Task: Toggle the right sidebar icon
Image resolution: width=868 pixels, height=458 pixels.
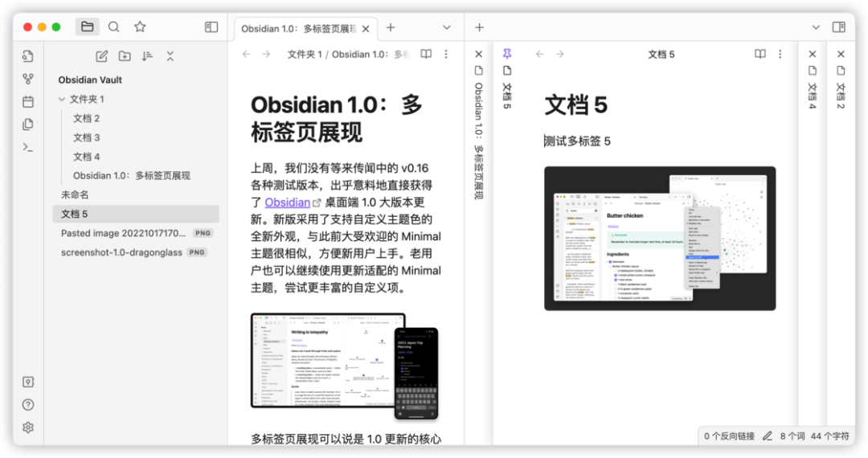Action: tap(838, 27)
